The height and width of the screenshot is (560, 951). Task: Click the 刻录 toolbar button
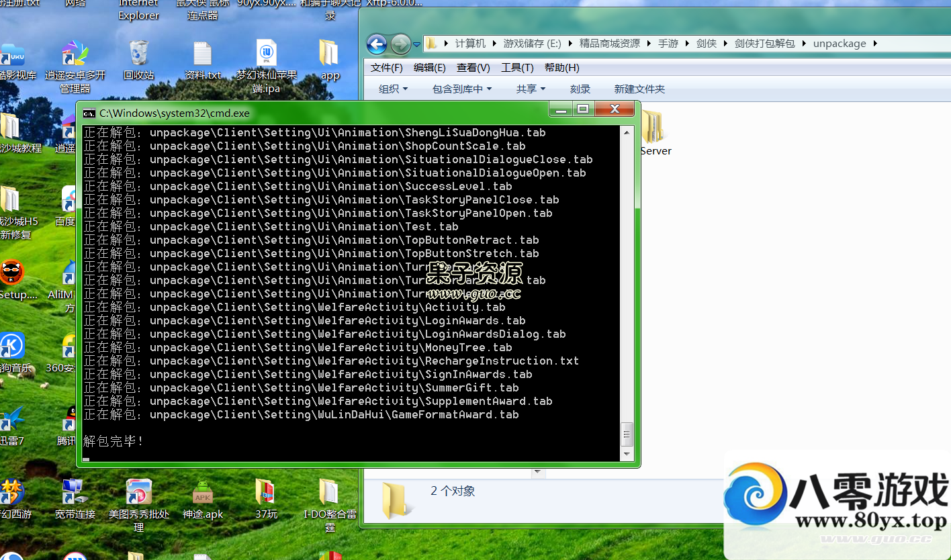point(580,89)
